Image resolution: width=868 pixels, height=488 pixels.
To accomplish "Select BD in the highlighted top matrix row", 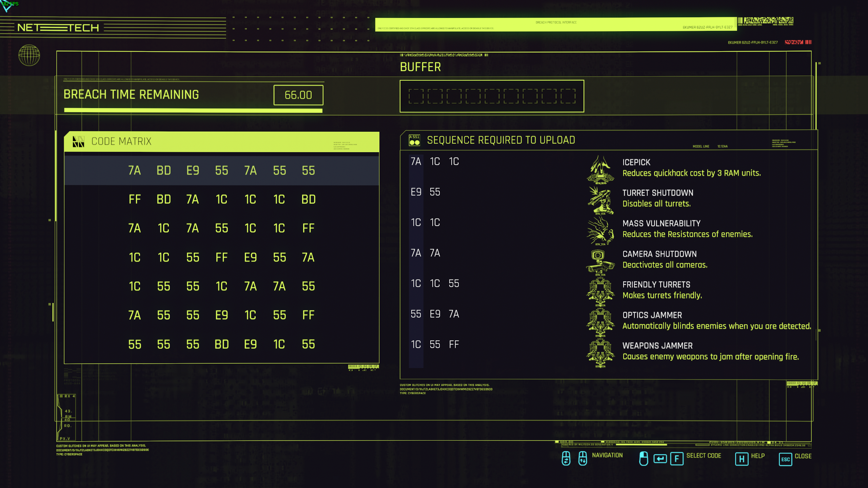I will pos(164,170).
